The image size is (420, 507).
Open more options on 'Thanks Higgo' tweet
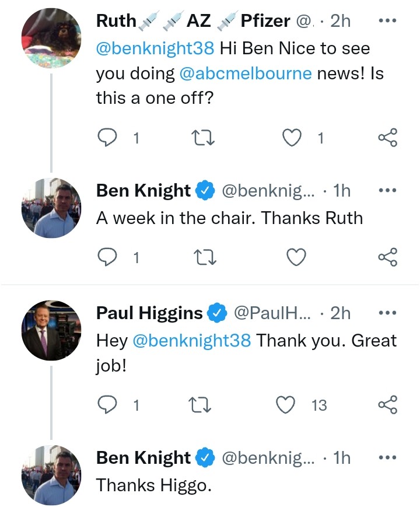click(387, 458)
